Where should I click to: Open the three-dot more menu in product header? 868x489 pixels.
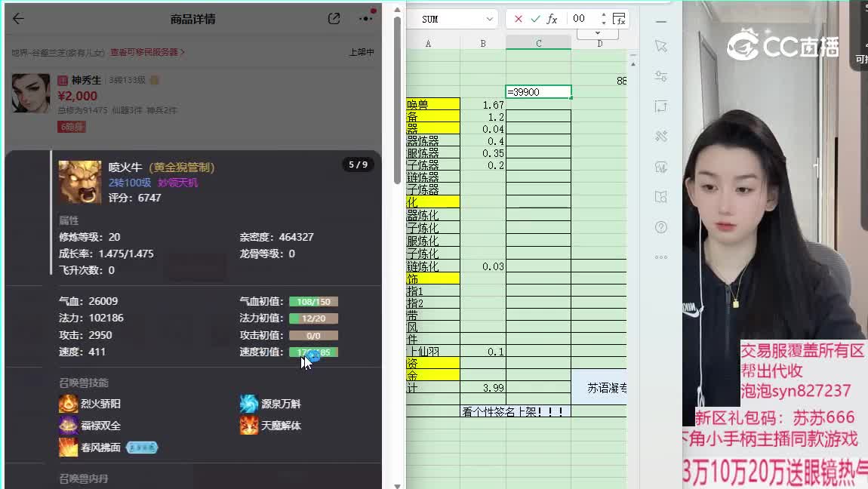click(x=366, y=19)
